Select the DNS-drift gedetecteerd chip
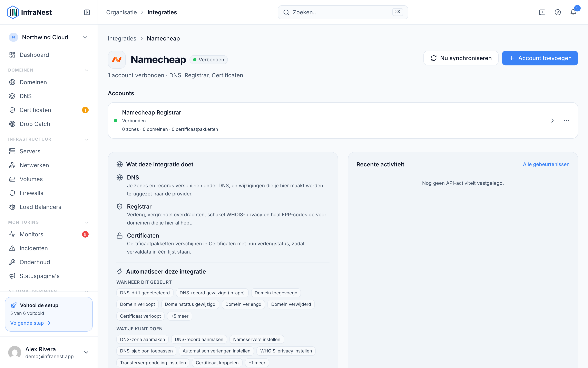The height and width of the screenshot is (368, 588). tap(145, 293)
